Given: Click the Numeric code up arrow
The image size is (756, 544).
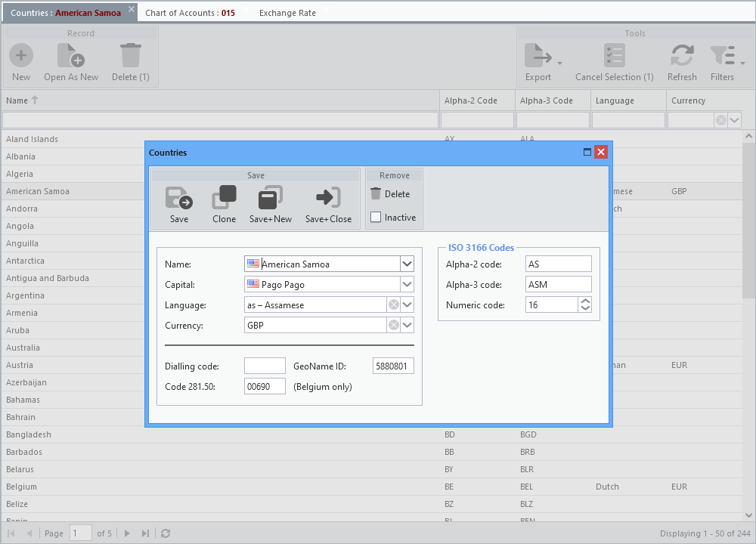Looking at the screenshot, I should 585,301.
